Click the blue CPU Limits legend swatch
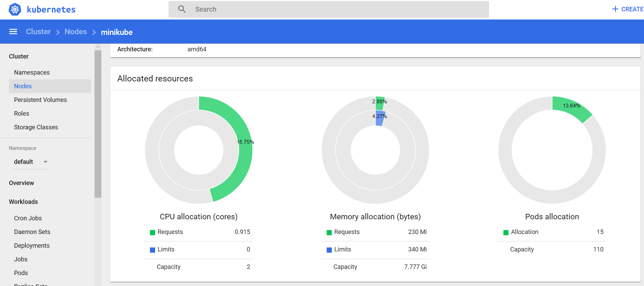The width and height of the screenshot is (644, 286). (153, 250)
